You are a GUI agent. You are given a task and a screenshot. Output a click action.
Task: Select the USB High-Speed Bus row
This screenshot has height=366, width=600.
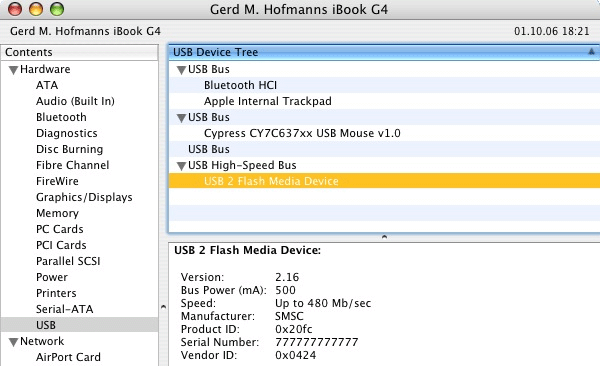(x=384, y=165)
